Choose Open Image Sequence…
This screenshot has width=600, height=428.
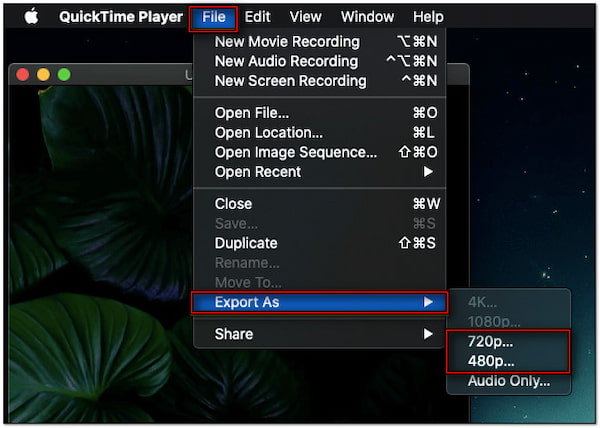pyautogui.click(x=320, y=152)
